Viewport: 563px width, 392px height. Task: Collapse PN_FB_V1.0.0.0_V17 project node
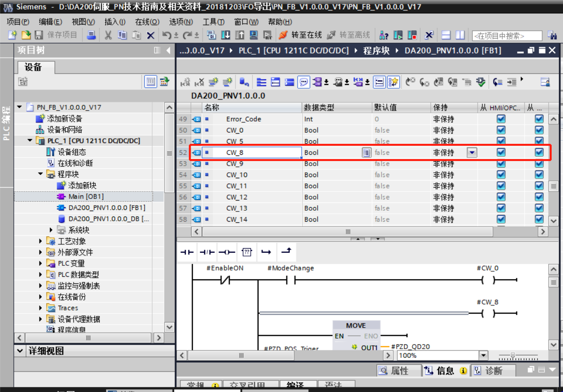(x=19, y=107)
